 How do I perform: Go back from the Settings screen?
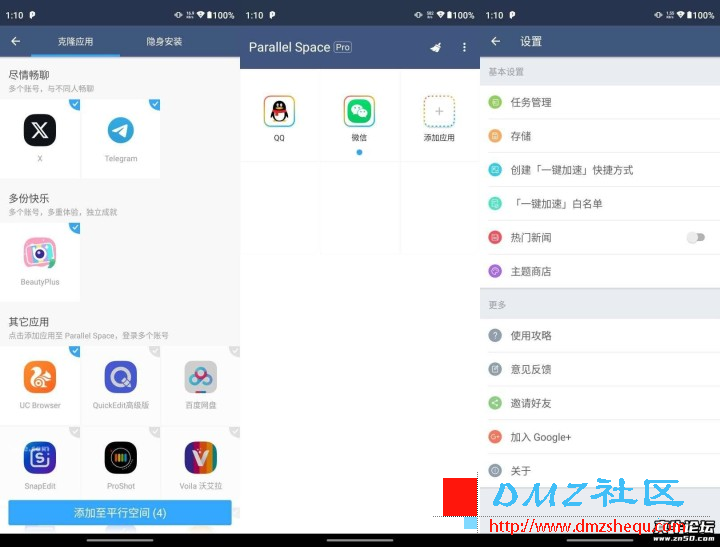coord(496,41)
